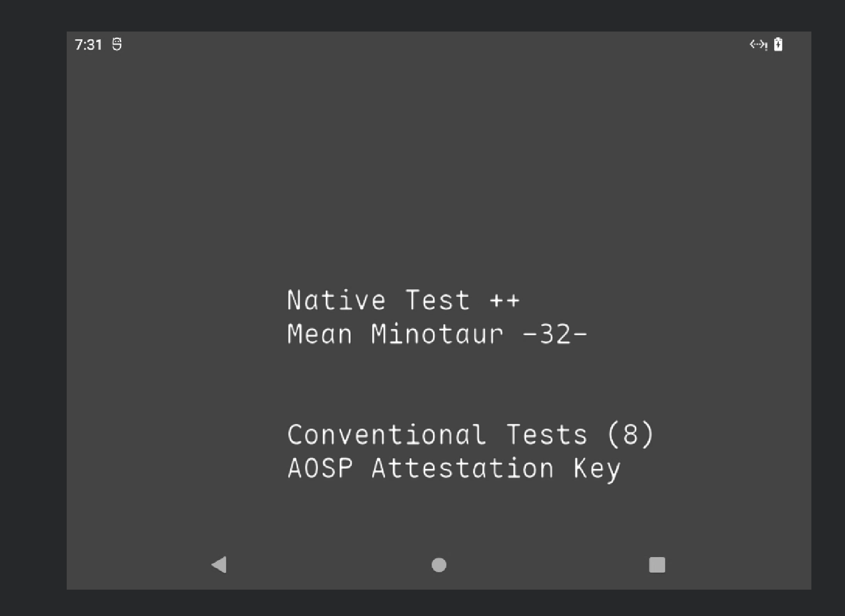This screenshot has width=845, height=616.
Task: Tap the notification icon beside the clock
Action: pyautogui.click(x=117, y=44)
